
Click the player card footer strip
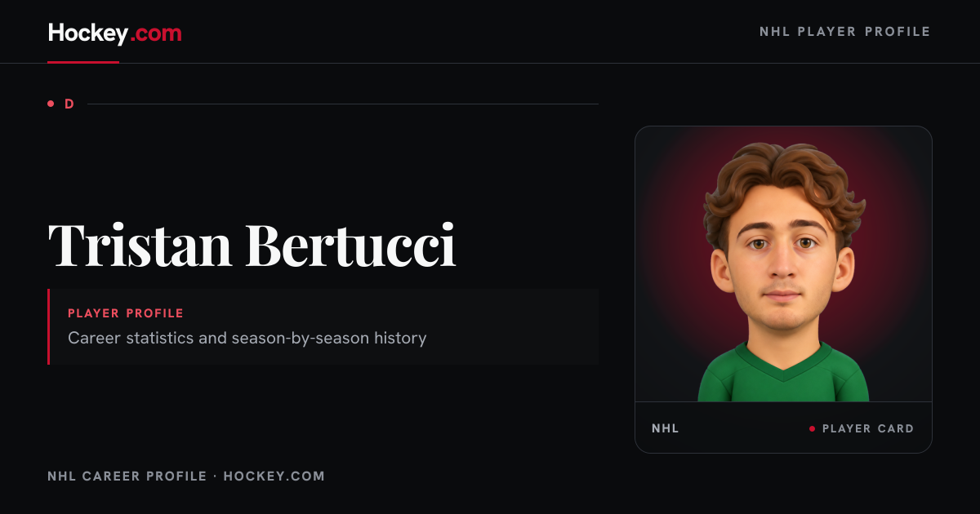pyautogui.click(x=783, y=428)
